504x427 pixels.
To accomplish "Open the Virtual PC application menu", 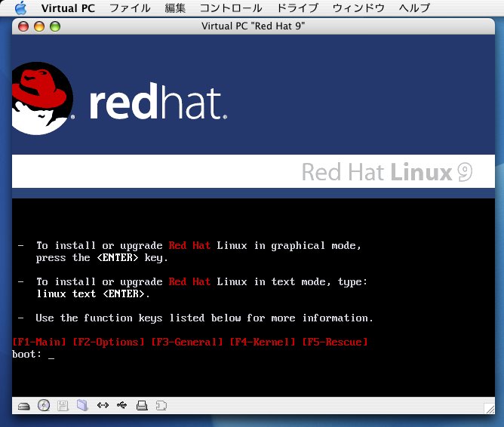I will [x=68, y=8].
